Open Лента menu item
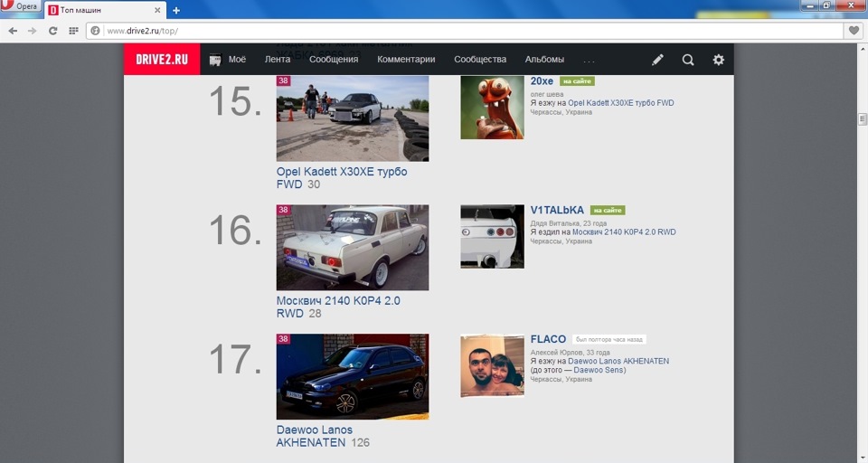The width and height of the screenshot is (868, 463). pos(278,60)
